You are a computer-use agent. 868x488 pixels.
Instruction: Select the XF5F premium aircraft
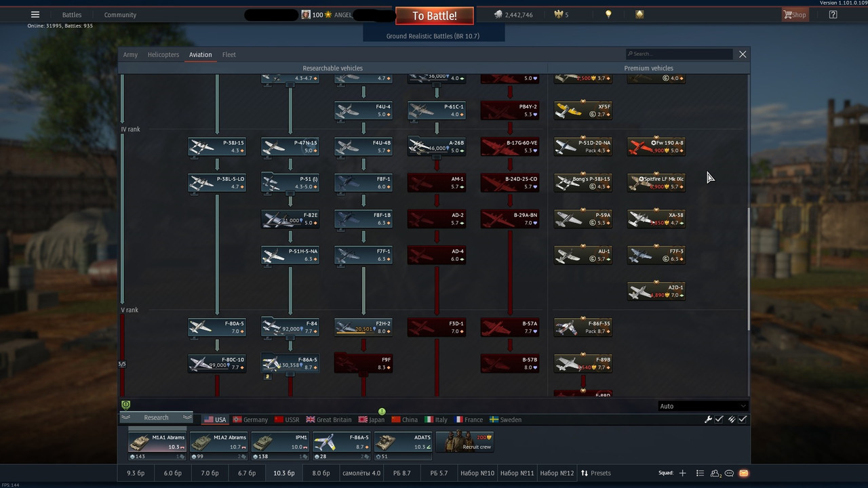click(x=583, y=110)
